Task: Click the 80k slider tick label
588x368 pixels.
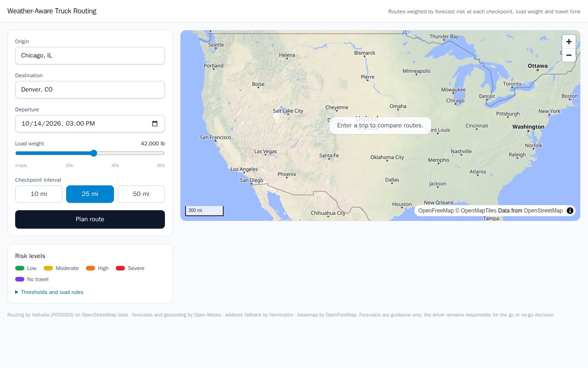Action: (x=161, y=166)
